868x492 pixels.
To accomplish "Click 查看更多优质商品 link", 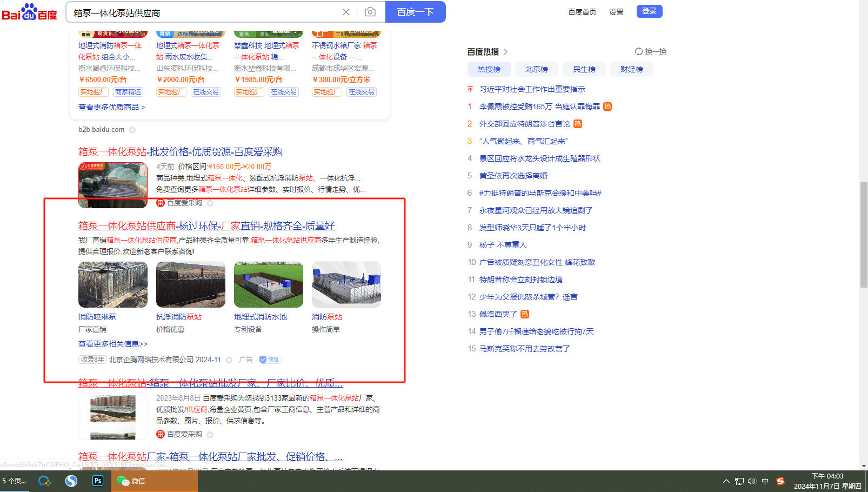I will [112, 107].
